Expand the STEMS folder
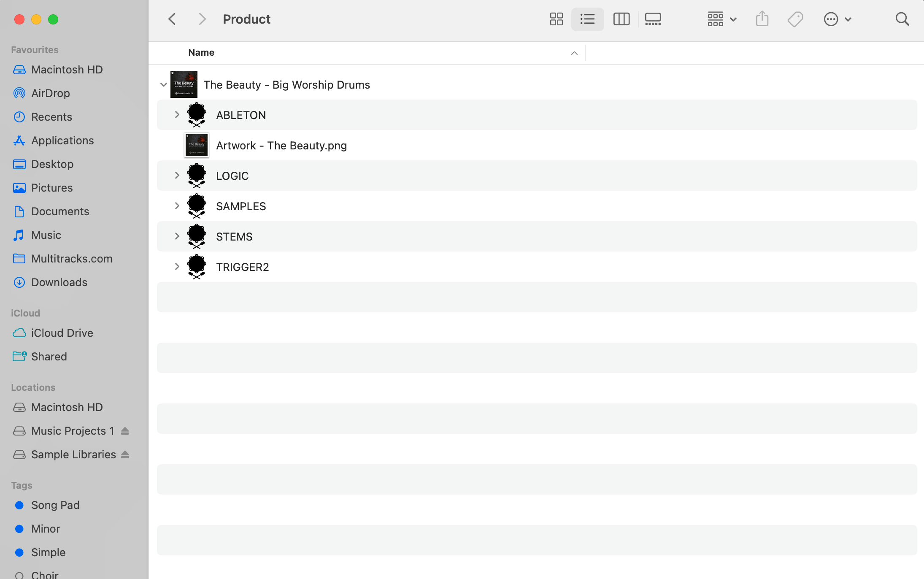 177,236
